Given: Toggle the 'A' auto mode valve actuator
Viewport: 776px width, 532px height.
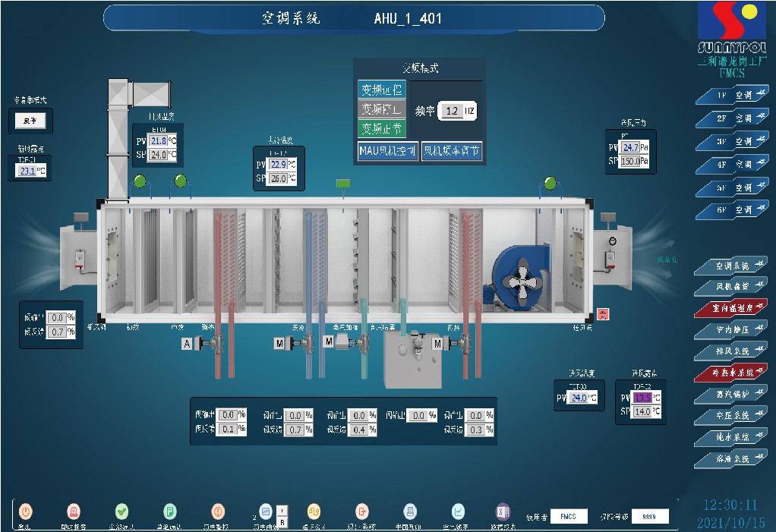Looking at the screenshot, I should pos(187,344).
